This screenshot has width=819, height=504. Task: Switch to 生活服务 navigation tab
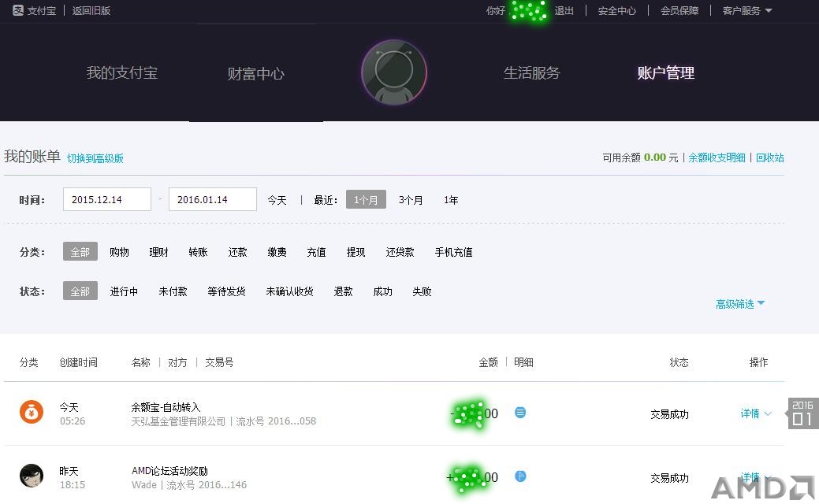coord(532,73)
